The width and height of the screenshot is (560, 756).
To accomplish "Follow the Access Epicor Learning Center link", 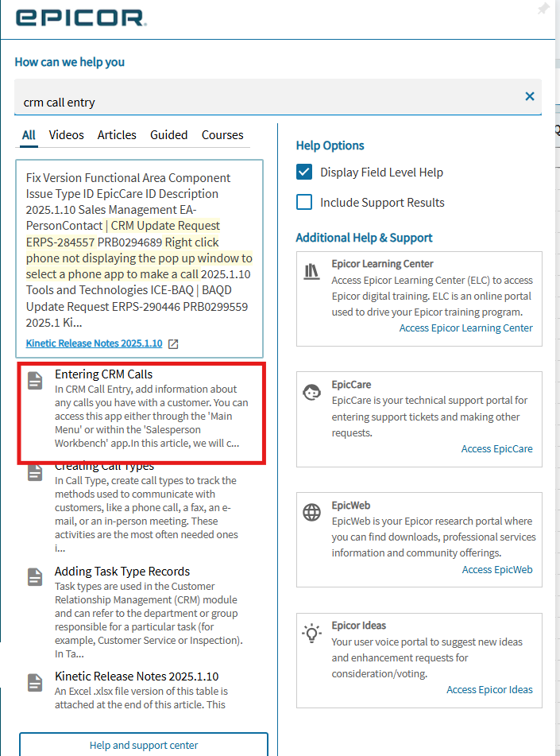I will (465, 328).
